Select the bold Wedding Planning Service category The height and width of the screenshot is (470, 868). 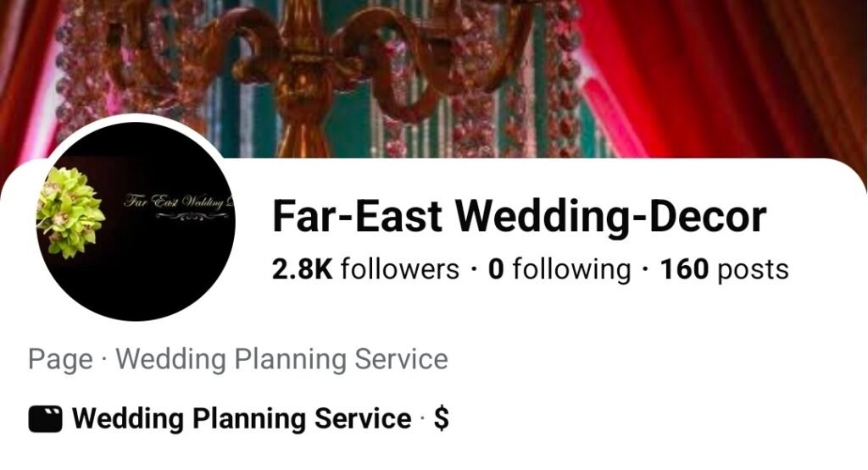click(x=242, y=418)
